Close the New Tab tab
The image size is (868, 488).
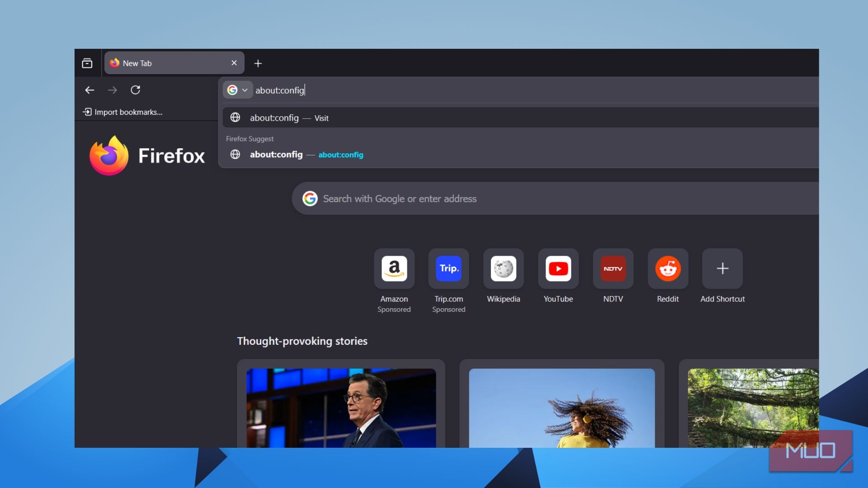click(x=234, y=63)
